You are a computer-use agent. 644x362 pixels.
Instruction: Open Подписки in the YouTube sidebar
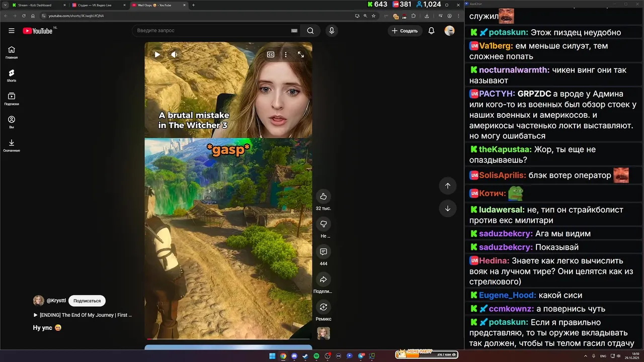(x=12, y=99)
